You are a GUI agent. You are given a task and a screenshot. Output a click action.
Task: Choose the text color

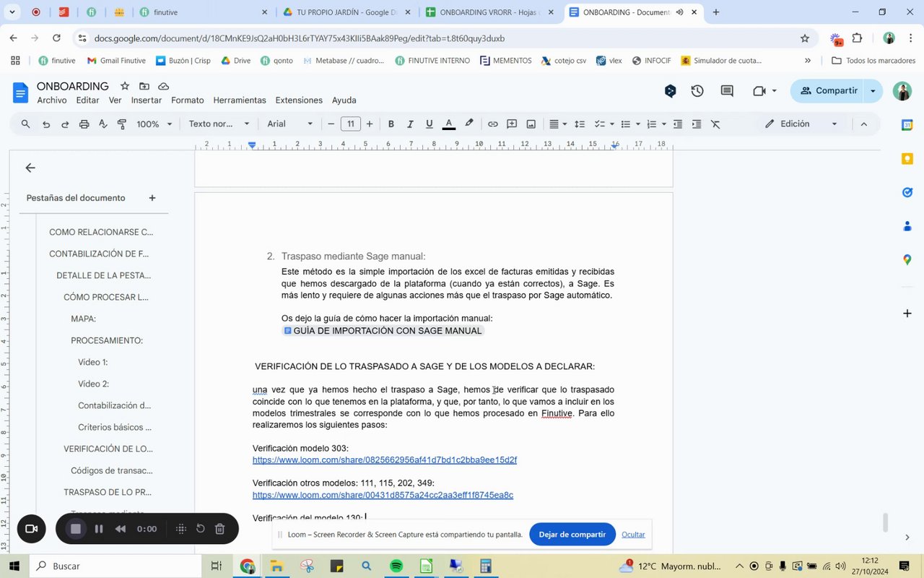(x=448, y=124)
